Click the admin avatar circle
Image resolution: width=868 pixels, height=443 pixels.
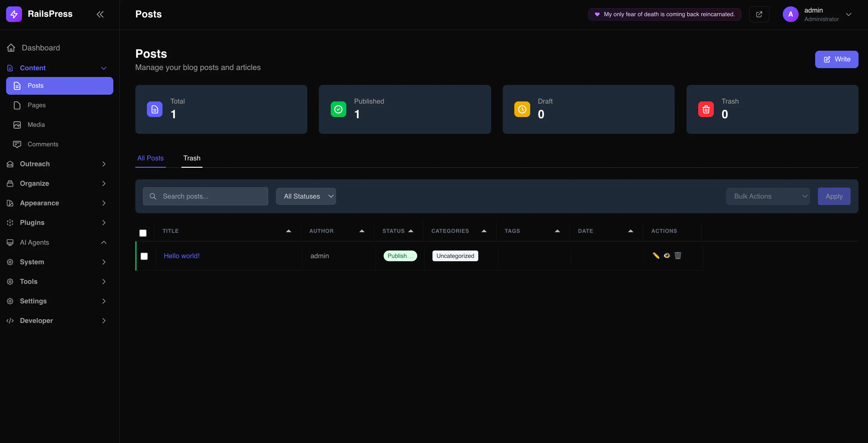tap(790, 14)
